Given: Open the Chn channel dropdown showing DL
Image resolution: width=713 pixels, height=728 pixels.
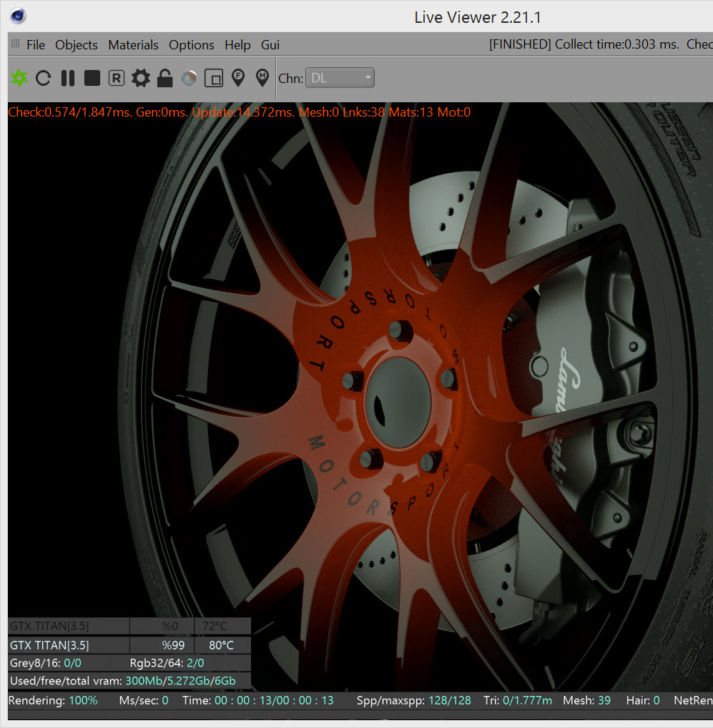Looking at the screenshot, I should [340, 78].
